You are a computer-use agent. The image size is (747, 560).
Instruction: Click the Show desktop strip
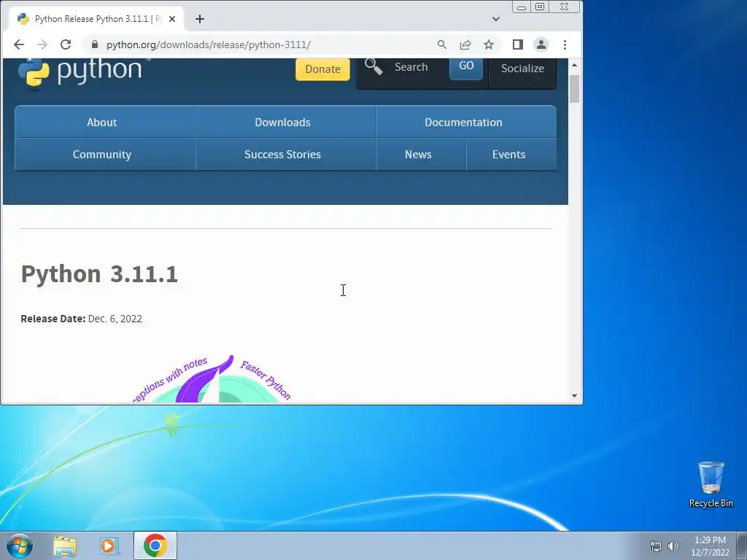coord(742,545)
